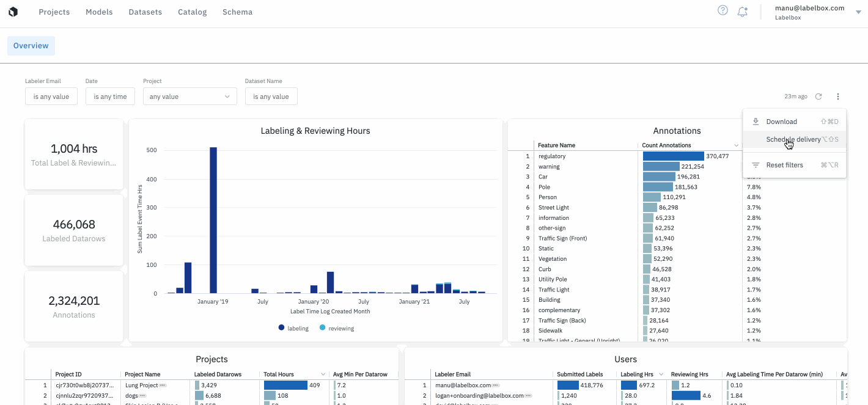
Task: Click the Labeler Email filter field
Action: click(51, 97)
